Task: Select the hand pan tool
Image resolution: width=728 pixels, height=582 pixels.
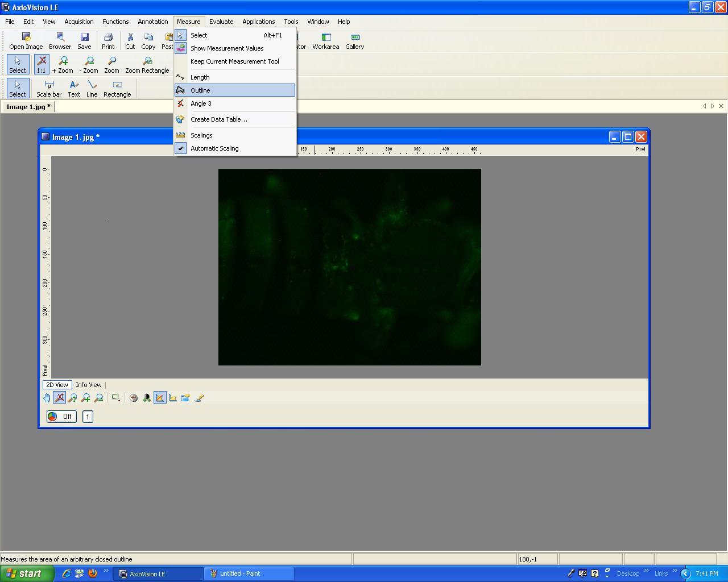Action: (47, 398)
